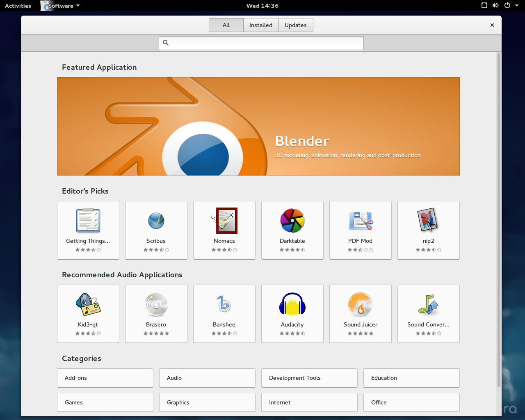Click the search magnifier icon

166,43
